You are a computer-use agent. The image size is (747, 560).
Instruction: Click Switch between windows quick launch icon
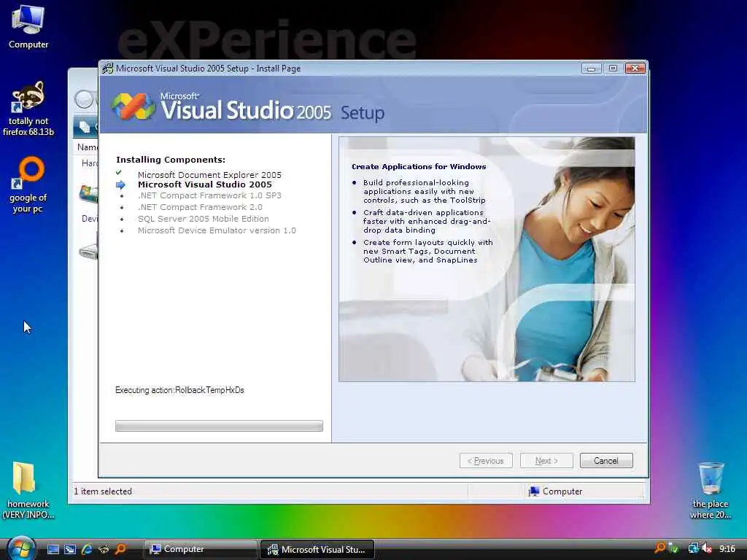[70, 550]
